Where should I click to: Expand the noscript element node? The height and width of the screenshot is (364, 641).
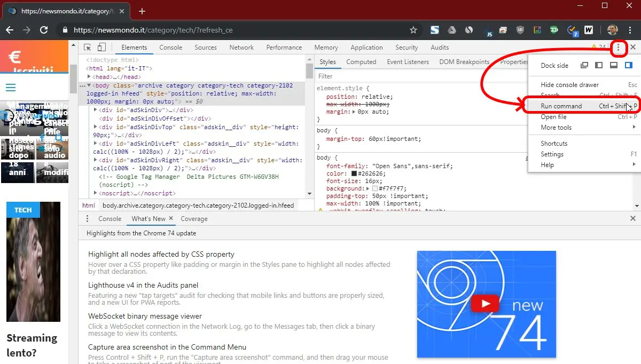click(x=96, y=193)
